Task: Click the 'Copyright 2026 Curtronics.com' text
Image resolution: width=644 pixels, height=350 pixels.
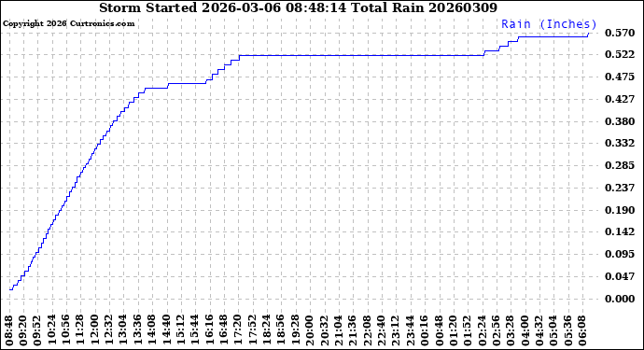Action: (68, 24)
